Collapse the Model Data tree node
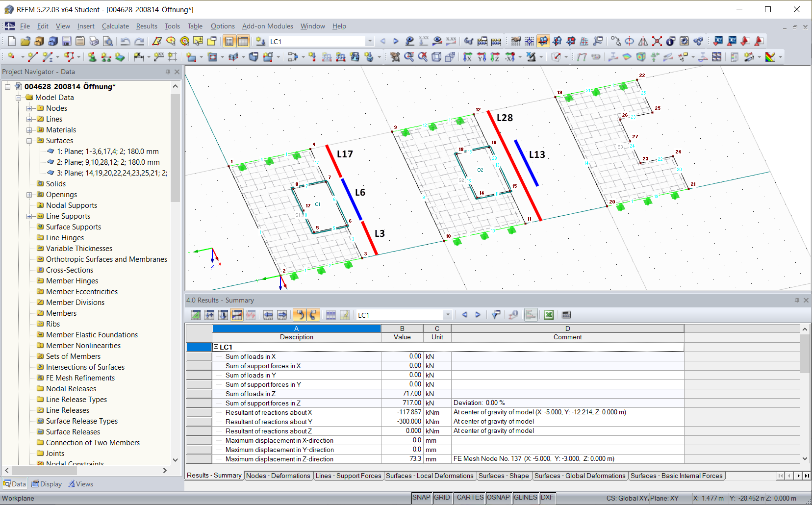 click(x=19, y=98)
